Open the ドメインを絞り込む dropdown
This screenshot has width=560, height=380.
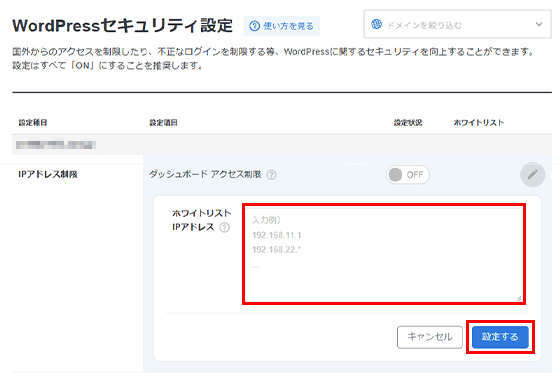pos(457,24)
